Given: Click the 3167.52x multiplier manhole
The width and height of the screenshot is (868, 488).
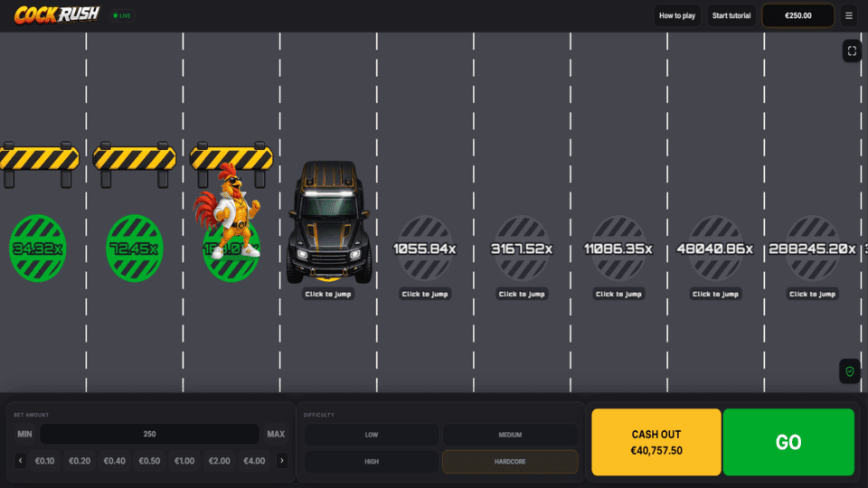Looking at the screenshot, I should click(522, 249).
